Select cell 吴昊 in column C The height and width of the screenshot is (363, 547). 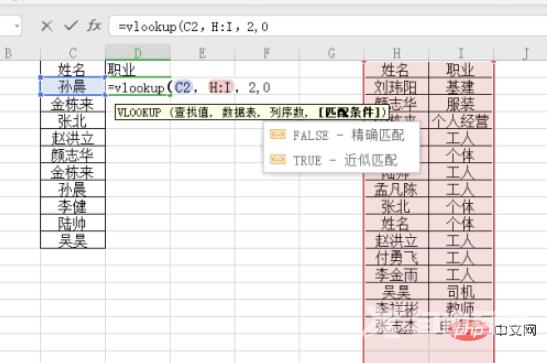pyautogui.click(x=73, y=241)
